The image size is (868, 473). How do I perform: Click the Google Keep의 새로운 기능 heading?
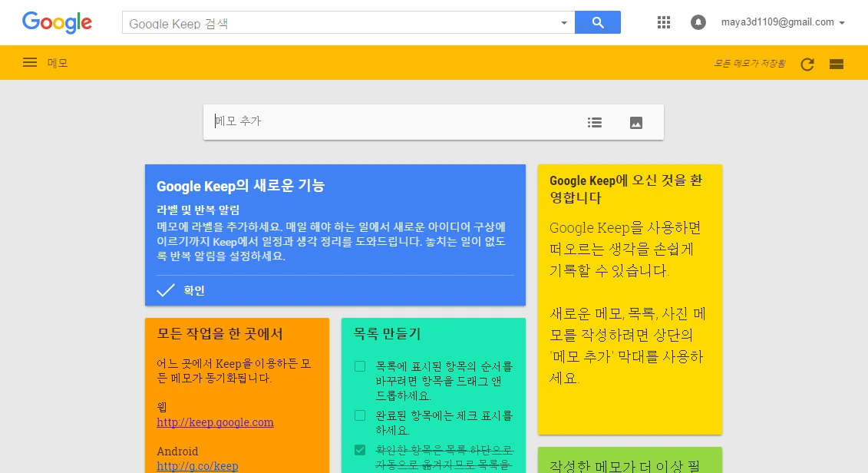(240, 186)
